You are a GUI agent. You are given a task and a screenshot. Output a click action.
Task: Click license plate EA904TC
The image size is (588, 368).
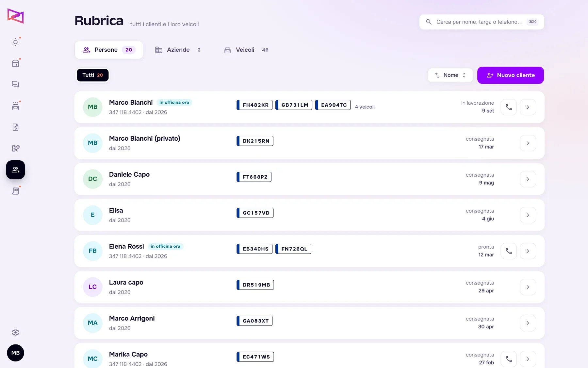[x=333, y=105]
